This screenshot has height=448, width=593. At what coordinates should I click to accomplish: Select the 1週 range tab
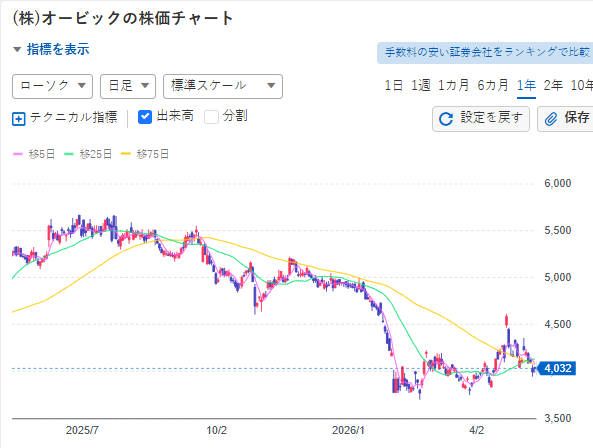point(421,85)
